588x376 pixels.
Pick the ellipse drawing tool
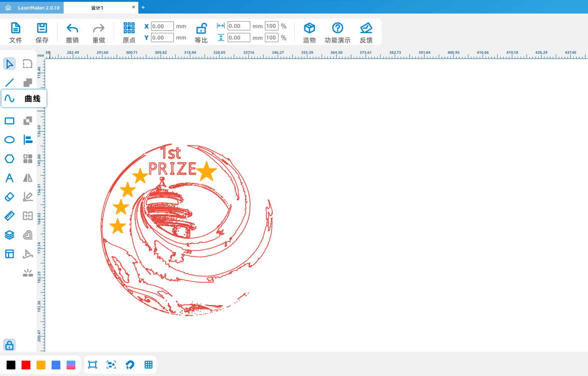click(x=10, y=140)
